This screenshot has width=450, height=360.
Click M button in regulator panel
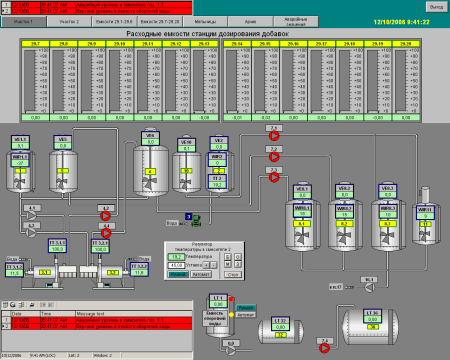click(x=228, y=264)
